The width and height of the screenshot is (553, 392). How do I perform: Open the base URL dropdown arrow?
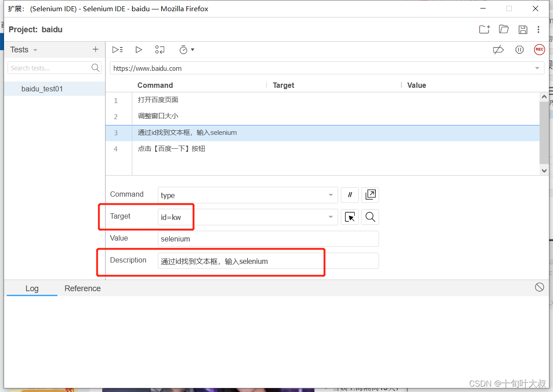pyautogui.click(x=537, y=69)
